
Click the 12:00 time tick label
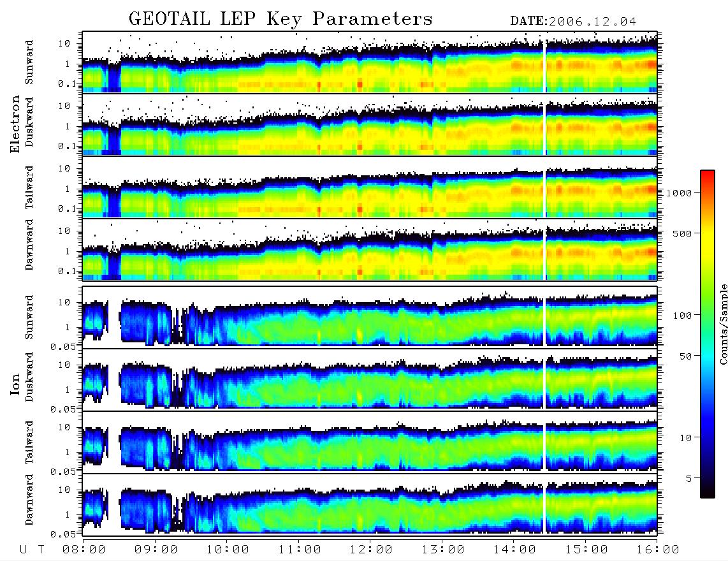[371, 550]
